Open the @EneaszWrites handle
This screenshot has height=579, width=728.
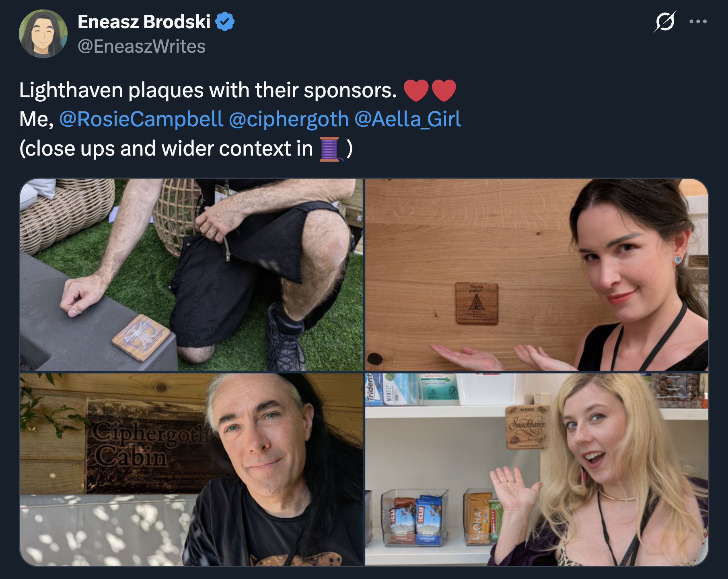pyautogui.click(x=142, y=46)
